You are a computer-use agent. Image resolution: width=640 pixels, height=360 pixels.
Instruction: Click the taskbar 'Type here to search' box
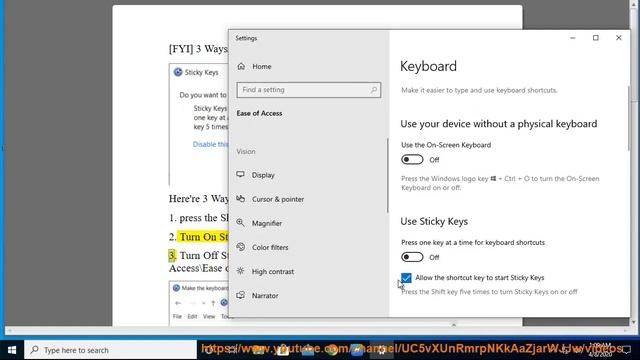111,350
